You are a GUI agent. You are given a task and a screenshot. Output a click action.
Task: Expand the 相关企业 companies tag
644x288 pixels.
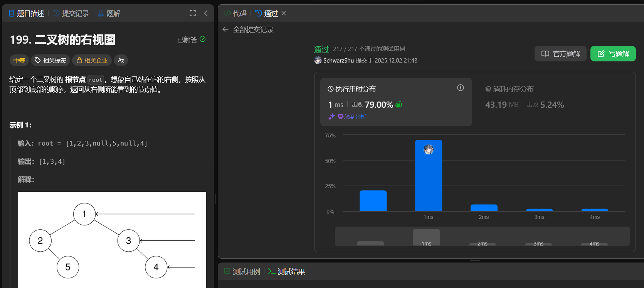[x=92, y=60]
